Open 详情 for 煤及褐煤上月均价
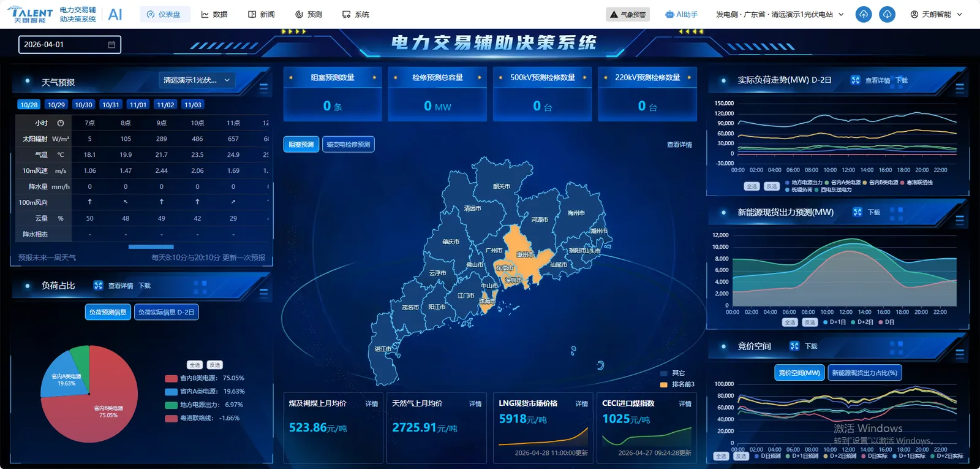Viewport: 980px width, 469px height. 372,403
